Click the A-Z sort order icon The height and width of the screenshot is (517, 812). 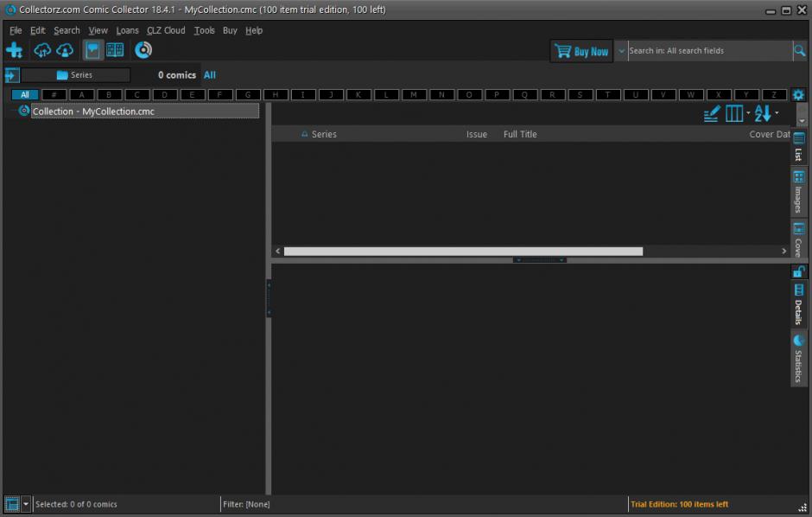[x=763, y=113]
